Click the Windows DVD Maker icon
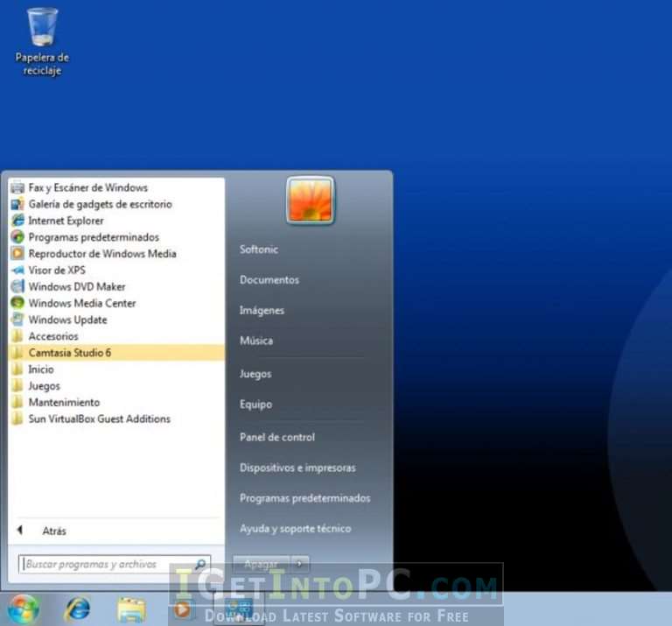Image resolution: width=672 pixels, height=626 pixels. pos(17,287)
